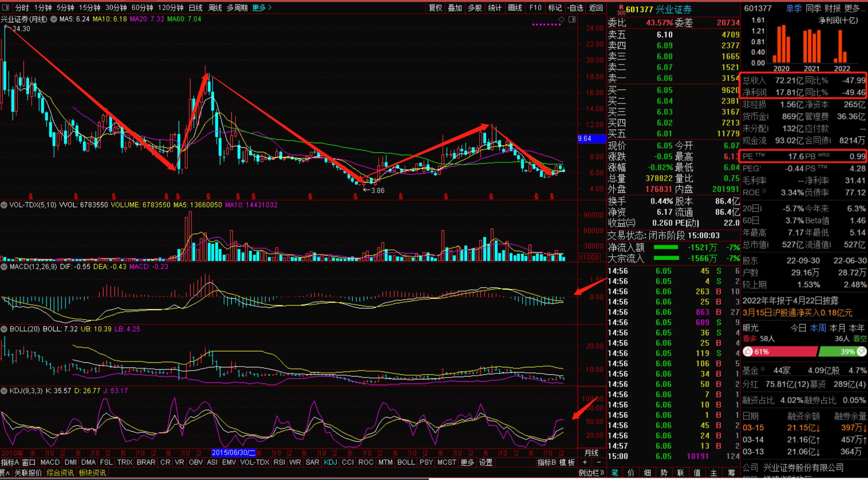Select the 30分钟 period

(116, 8)
